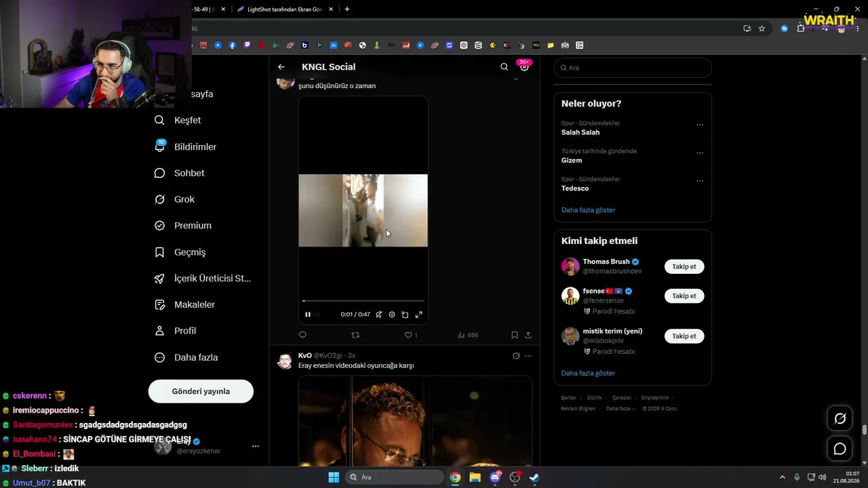Unmute the video with the speaker icon
Viewport: 868px width, 488px height.
pos(379,314)
